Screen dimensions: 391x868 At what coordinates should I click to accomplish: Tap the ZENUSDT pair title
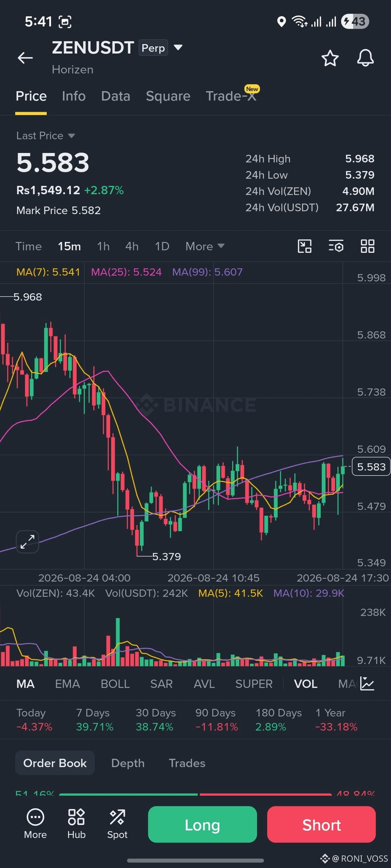click(x=93, y=48)
